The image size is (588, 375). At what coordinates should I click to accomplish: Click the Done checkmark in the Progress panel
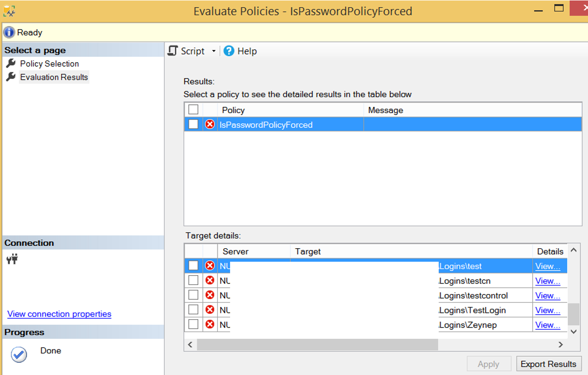18,354
